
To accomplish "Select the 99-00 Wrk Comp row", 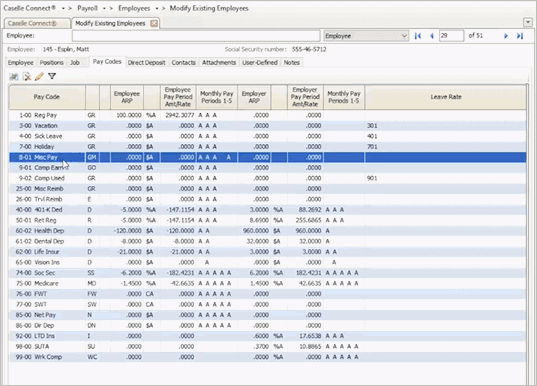I will coord(267,357).
